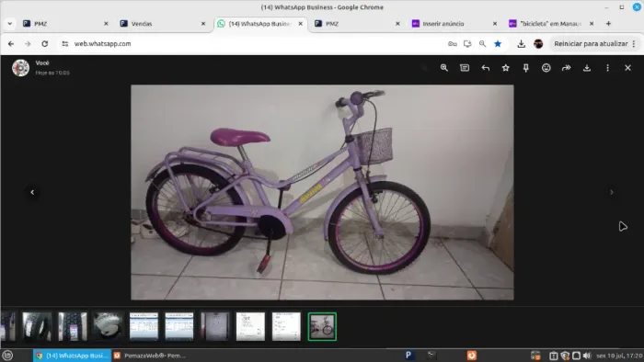Screen dimensions: 644x362
Task: Zoom into the bicycle photo with magnifier icon
Action: pyautogui.click(x=444, y=68)
